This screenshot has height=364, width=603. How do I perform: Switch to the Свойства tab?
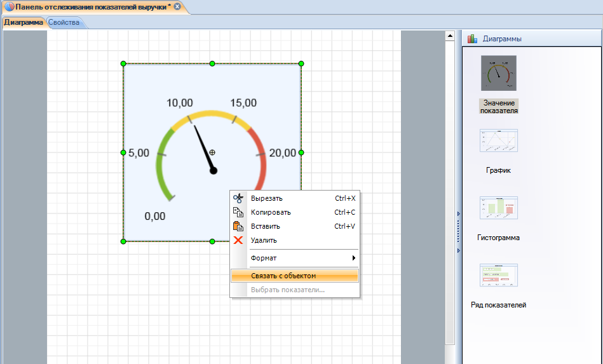[x=64, y=23]
